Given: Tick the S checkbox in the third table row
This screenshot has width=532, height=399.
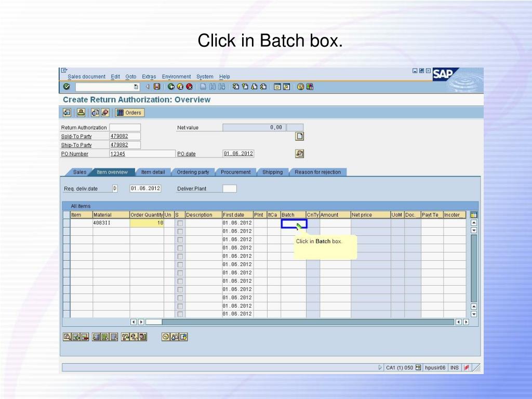Looking at the screenshot, I should coord(180,240).
